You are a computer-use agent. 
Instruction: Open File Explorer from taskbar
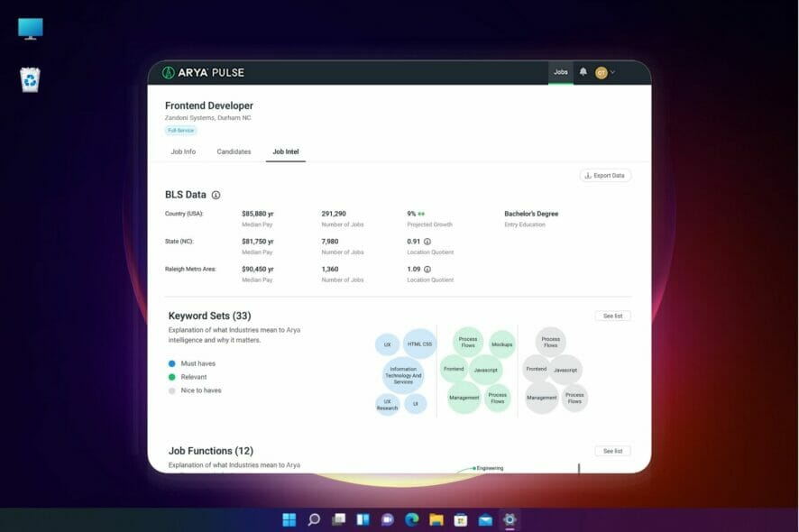pyautogui.click(x=436, y=519)
